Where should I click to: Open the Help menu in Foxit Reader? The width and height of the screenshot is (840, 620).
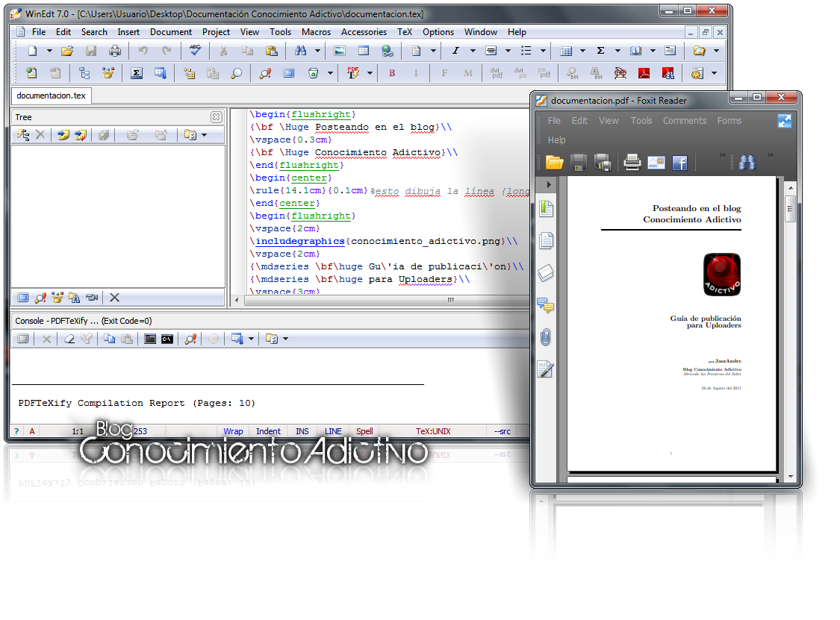[556, 140]
